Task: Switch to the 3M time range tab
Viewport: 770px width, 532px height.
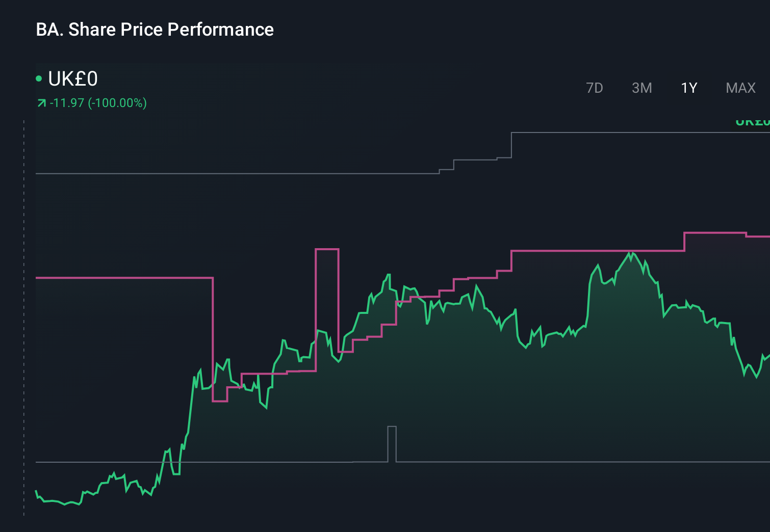Action: [641, 88]
